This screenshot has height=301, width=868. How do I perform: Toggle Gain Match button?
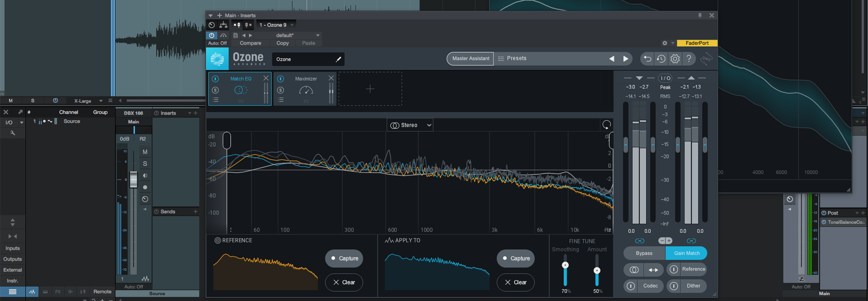tap(687, 253)
